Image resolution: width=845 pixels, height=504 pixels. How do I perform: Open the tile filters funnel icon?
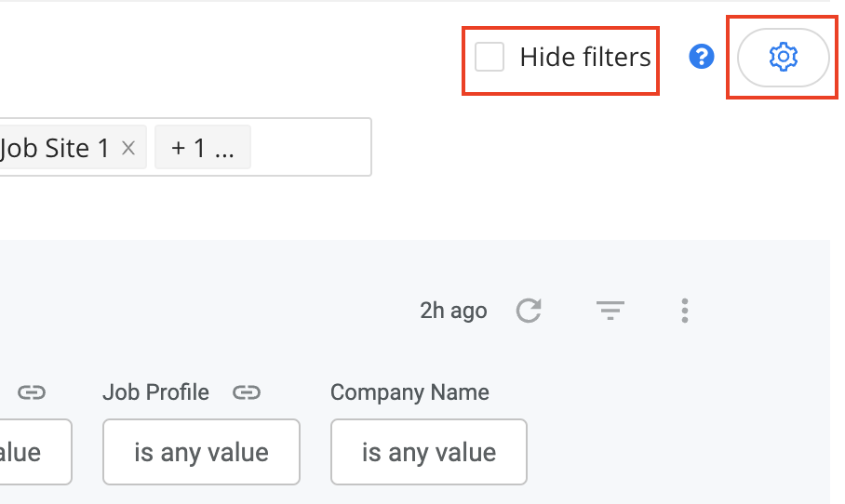tap(610, 311)
